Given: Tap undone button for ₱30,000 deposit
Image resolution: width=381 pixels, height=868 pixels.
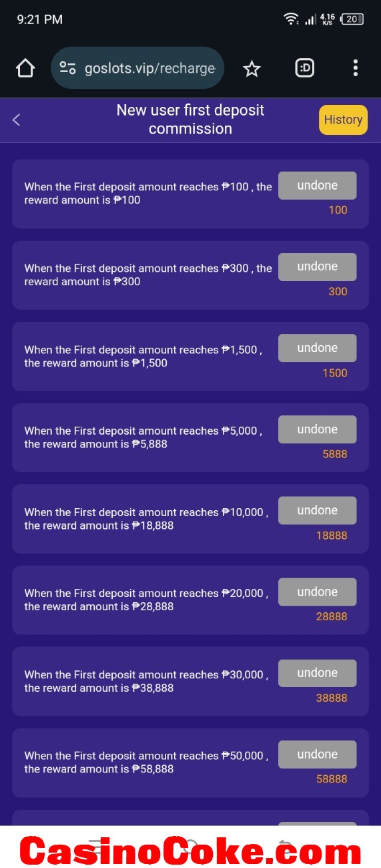Looking at the screenshot, I should (318, 673).
